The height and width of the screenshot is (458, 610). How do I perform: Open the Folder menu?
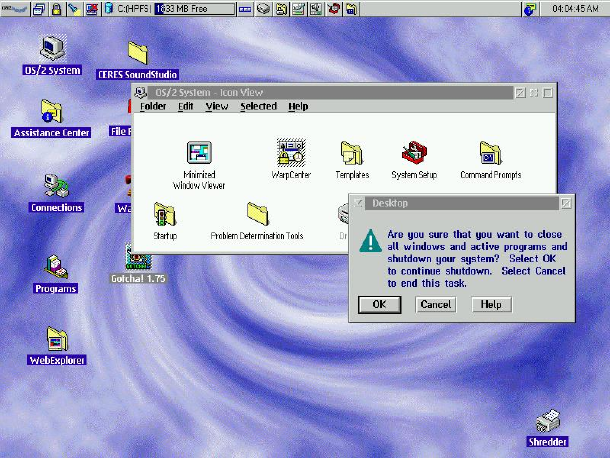pyautogui.click(x=153, y=106)
